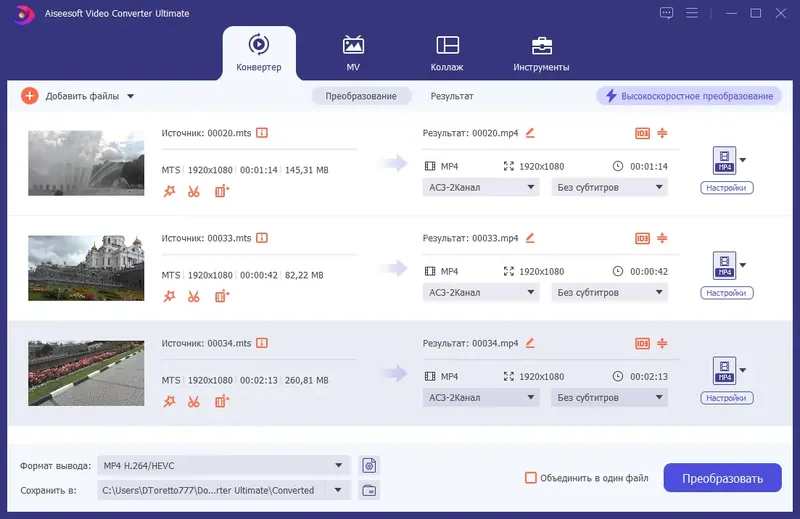Screen dimensions: 800x519
Task: Select the Преобразование sub-tab
Action: coord(361,96)
